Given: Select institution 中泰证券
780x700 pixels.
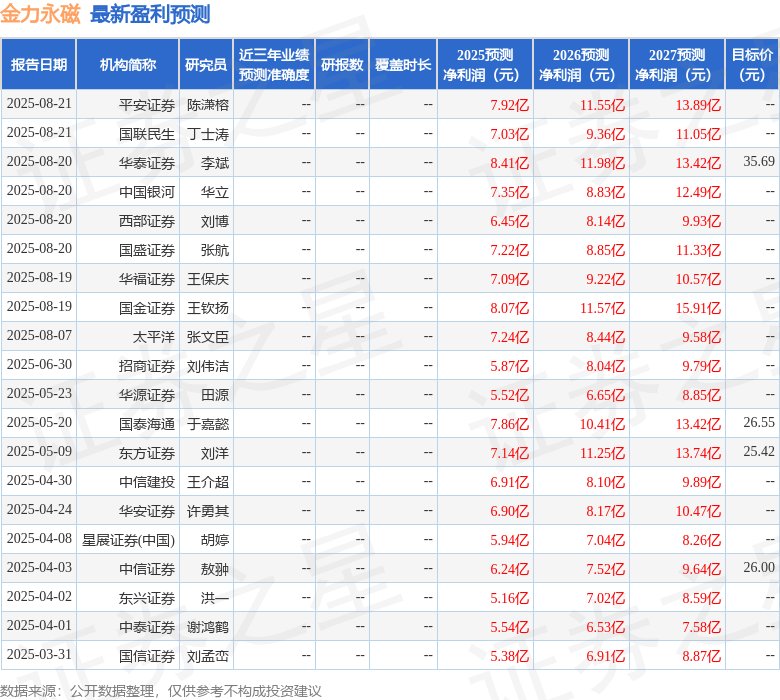Looking at the screenshot, I should click(147, 627).
